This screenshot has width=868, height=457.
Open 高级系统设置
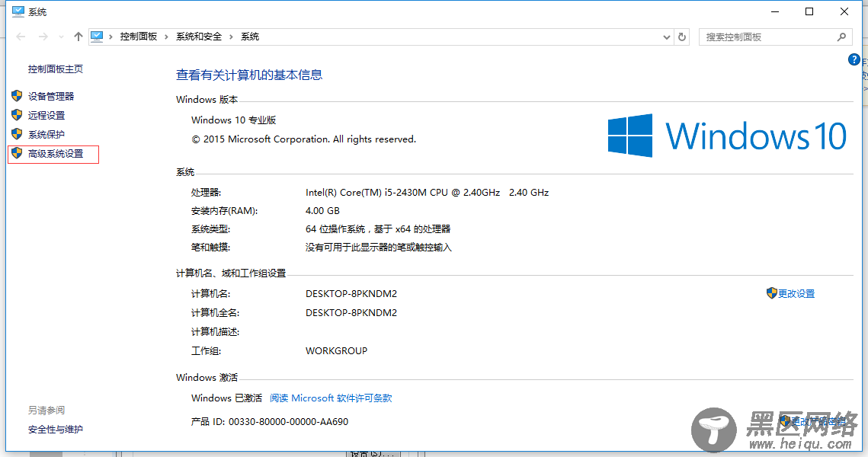(56, 153)
